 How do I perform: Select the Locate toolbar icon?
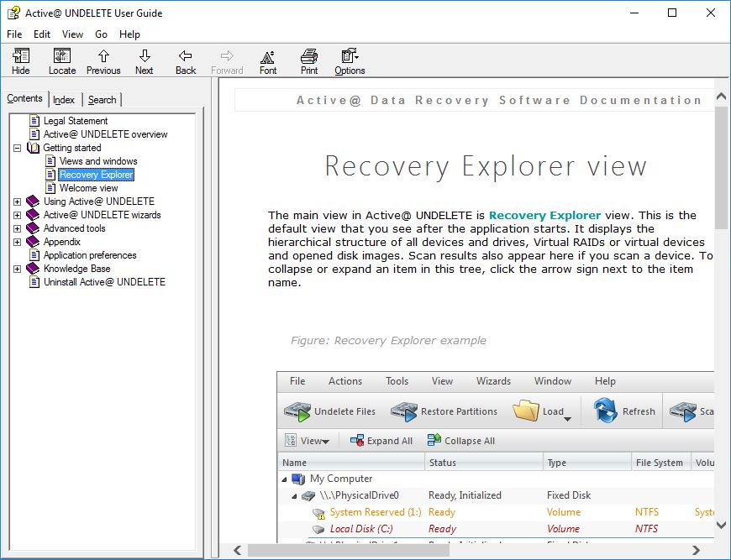click(x=61, y=59)
